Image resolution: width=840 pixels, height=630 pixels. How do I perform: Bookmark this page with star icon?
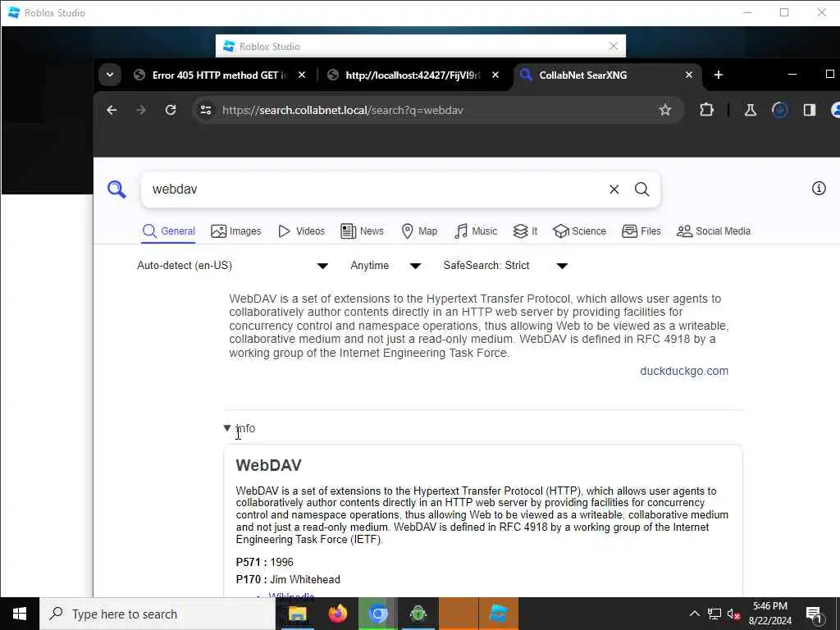(x=664, y=110)
